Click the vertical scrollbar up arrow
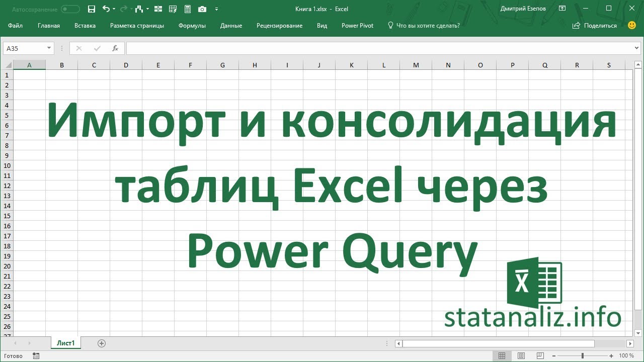The width and height of the screenshot is (644, 362). click(x=639, y=65)
